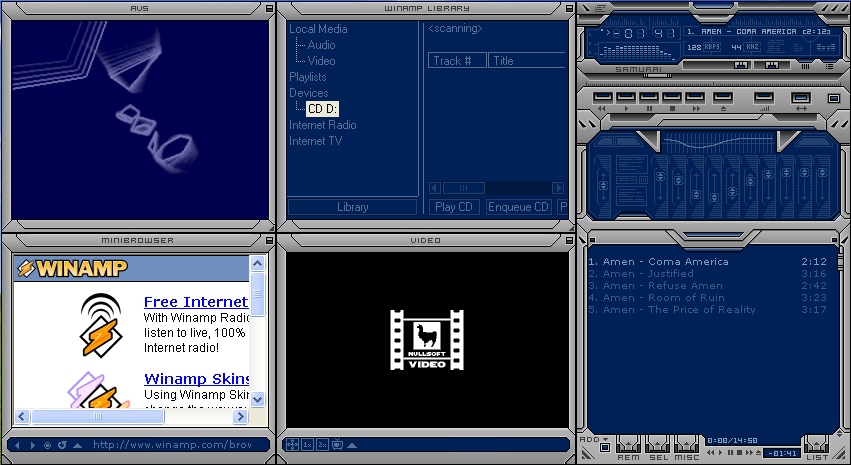Select CD D: device in library

click(322, 109)
